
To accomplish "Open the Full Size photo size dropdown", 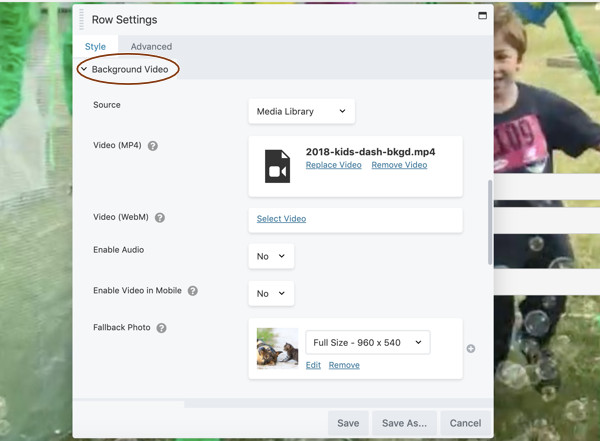I will [x=367, y=343].
